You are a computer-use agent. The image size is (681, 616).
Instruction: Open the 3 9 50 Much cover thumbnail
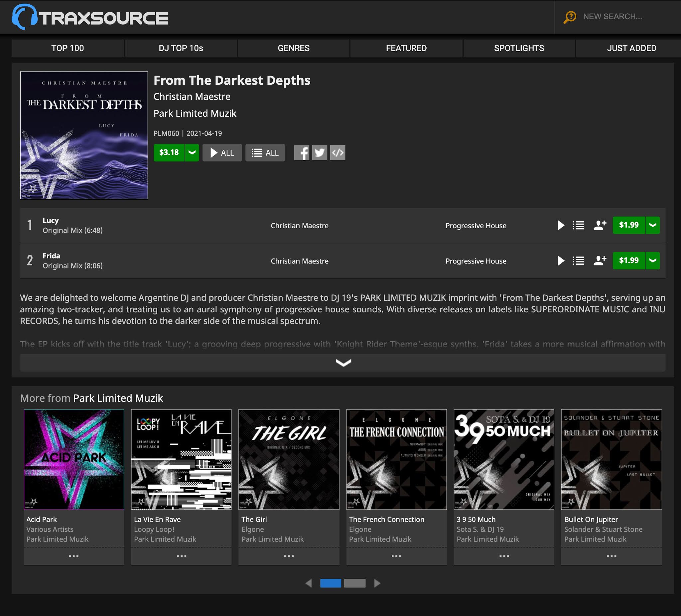(504, 460)
